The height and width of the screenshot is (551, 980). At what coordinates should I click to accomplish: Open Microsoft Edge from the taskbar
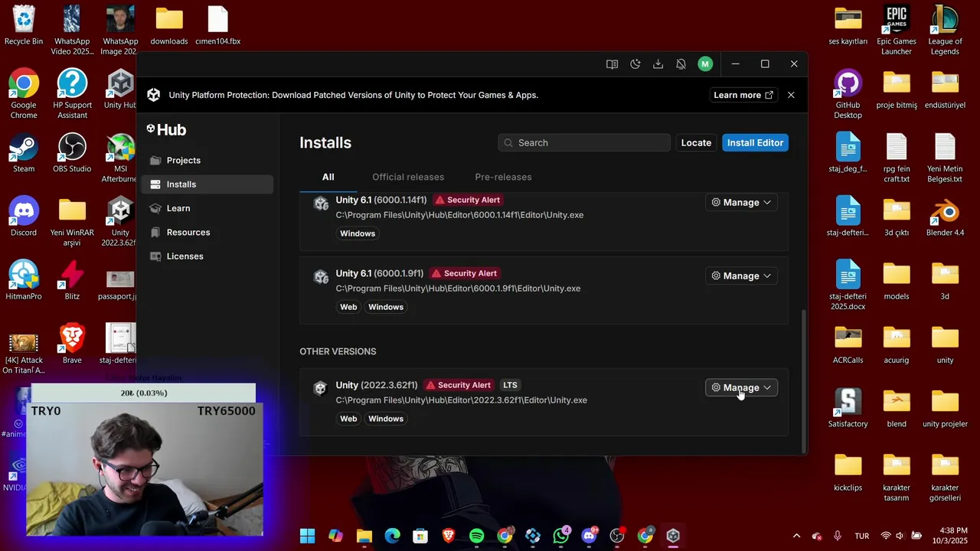pyautogui.click(x=392, y=536)
